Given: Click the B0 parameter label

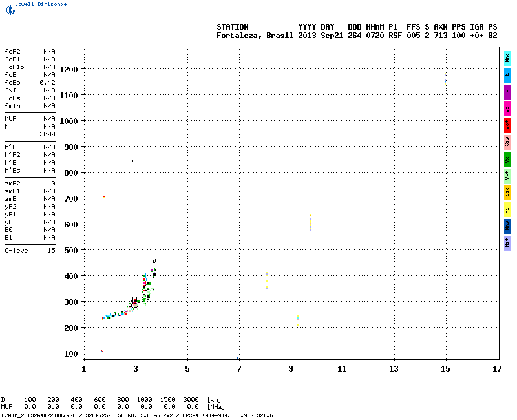Looking at the screenshot, I should click(x=8, y=230).
